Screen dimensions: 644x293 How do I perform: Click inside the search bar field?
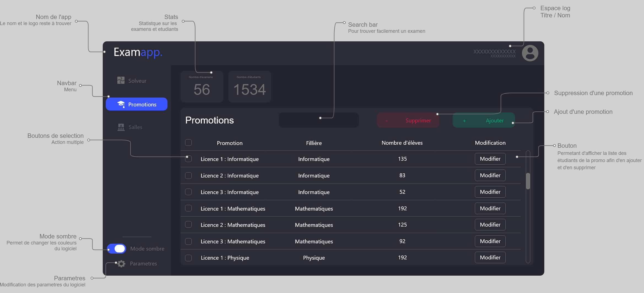coord(318,120)
